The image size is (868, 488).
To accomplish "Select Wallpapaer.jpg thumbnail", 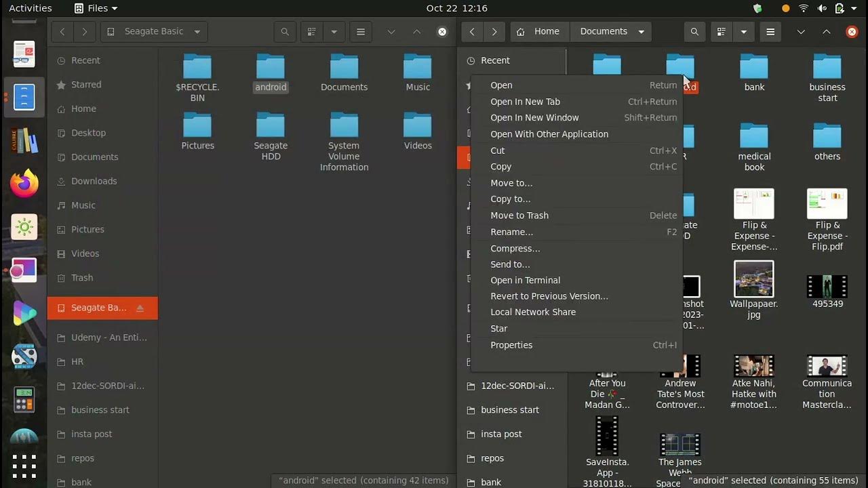I will pos(753,279).
